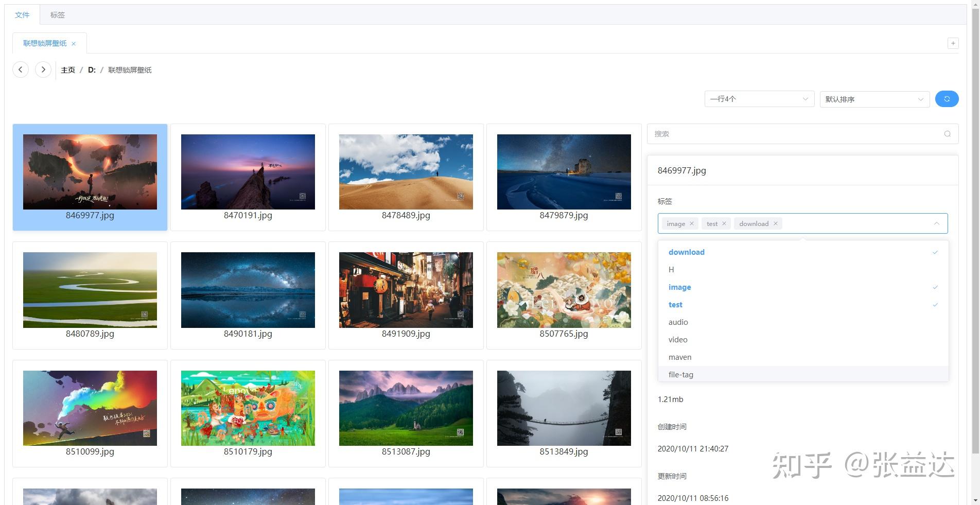Add a new tab with plus icon

(x=953, y=43)
